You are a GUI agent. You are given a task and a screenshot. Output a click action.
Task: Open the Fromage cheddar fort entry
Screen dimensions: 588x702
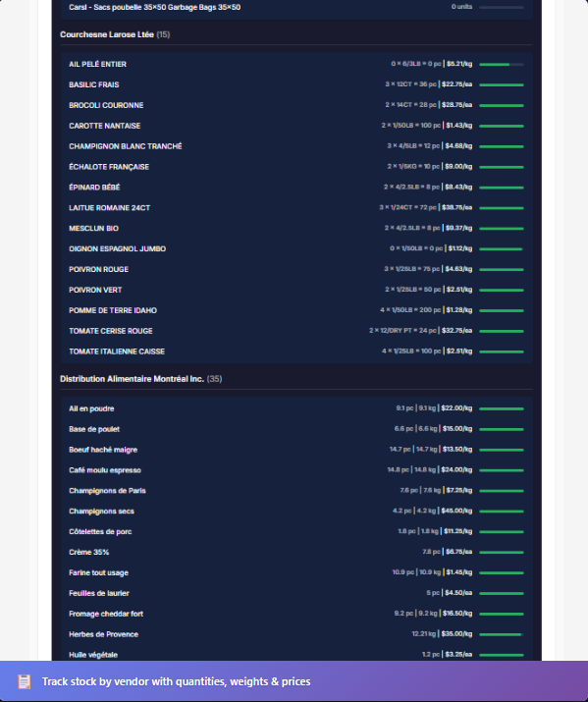tap(296, 614)
